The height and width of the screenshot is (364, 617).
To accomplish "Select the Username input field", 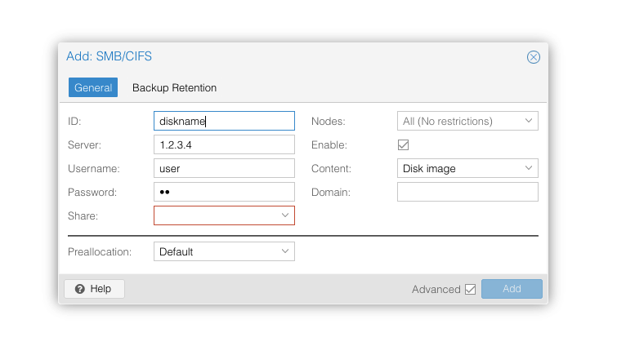I will pyautogui.click(x=224, y=168).
